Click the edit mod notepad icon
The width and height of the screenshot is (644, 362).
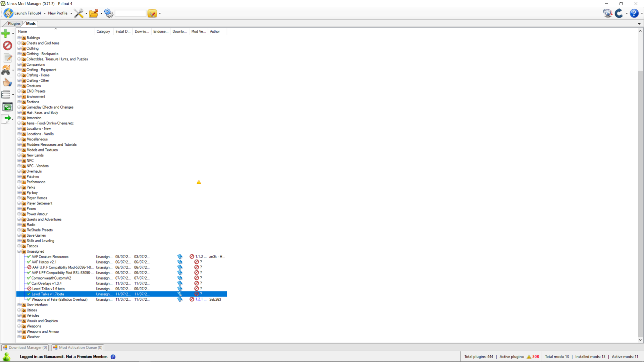[7, 58]
